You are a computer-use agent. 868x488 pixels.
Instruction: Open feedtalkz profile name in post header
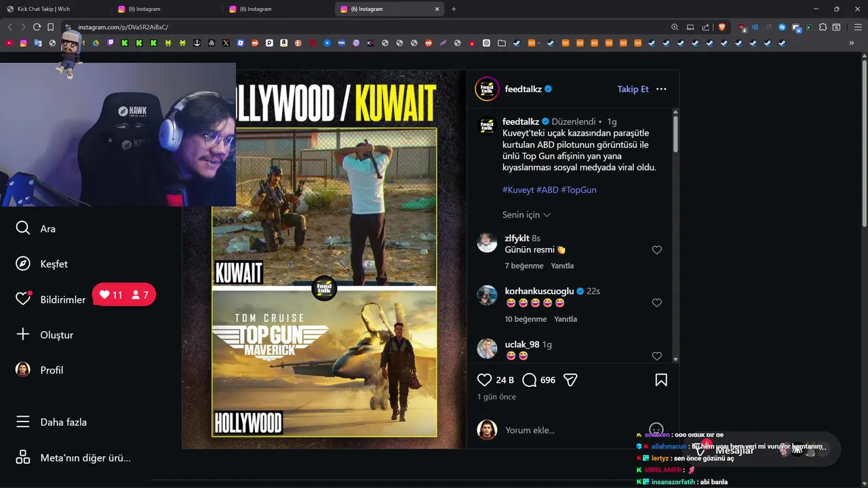(x=522, y=89)
